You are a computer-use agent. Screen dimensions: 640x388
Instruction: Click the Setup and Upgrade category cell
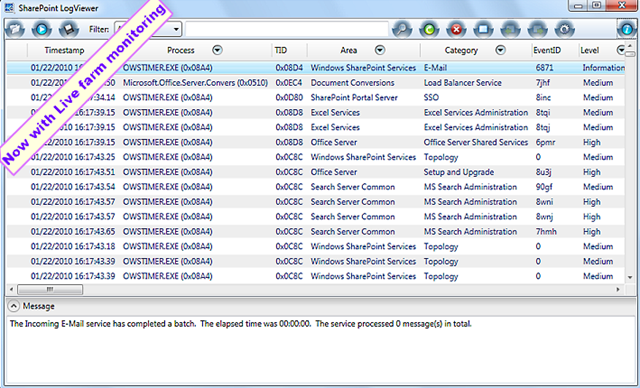click(459, 172)
